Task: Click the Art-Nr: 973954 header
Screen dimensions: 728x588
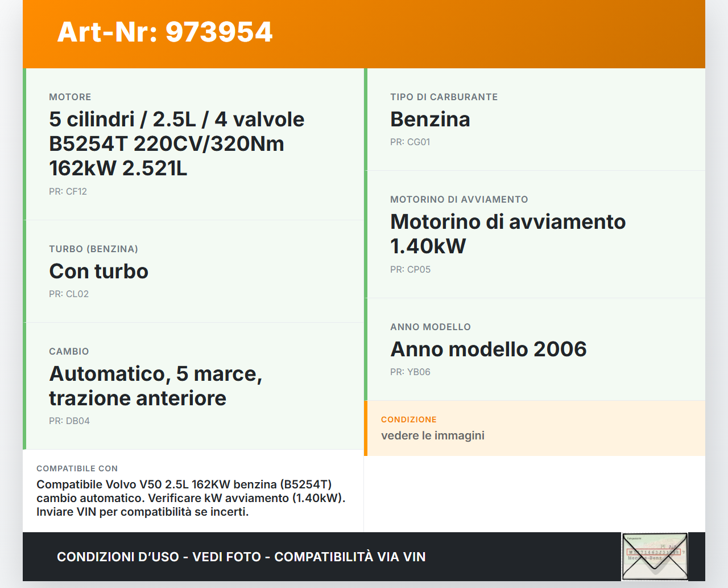Action: click(x=165, y=32)
